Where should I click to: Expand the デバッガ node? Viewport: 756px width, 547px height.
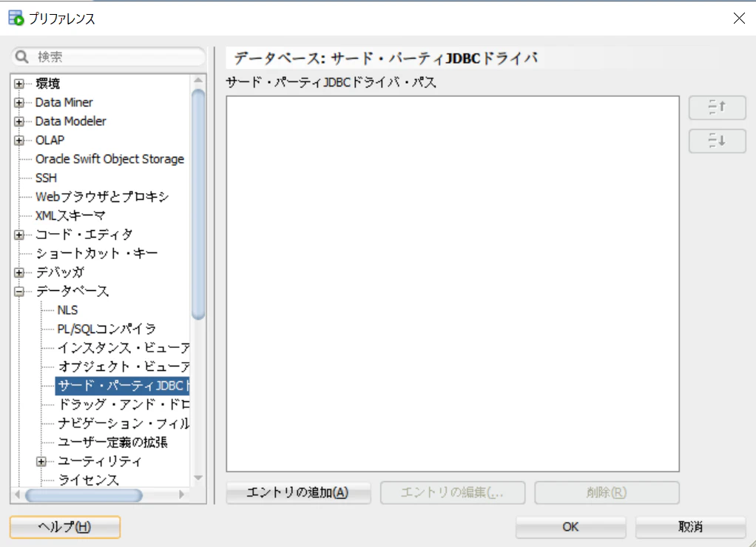pyautogui.click(x=18, y=272)
